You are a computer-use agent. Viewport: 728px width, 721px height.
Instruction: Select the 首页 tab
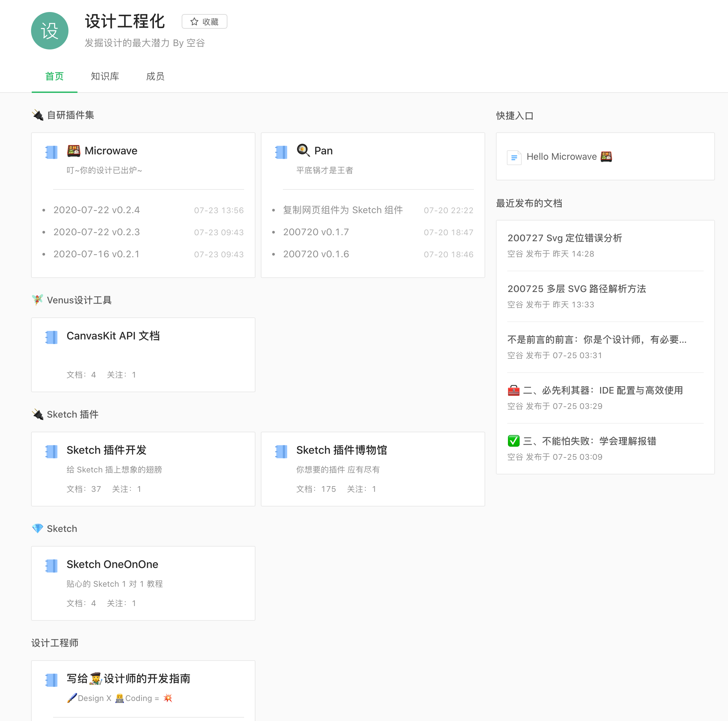point(55,77)
